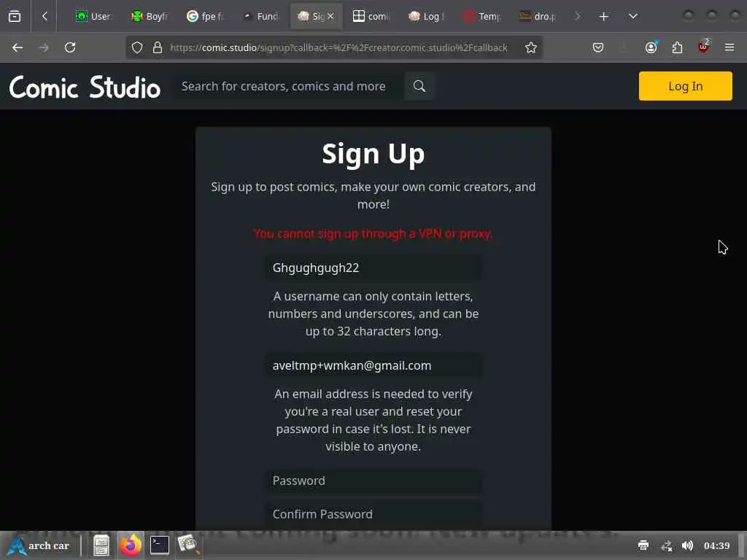Open the image viewer taskbar icon

tap(189, 545)
